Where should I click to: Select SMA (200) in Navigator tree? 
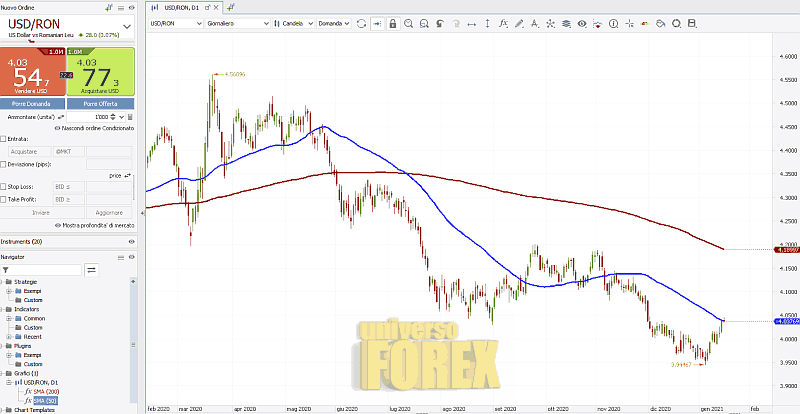click(44, 391)
